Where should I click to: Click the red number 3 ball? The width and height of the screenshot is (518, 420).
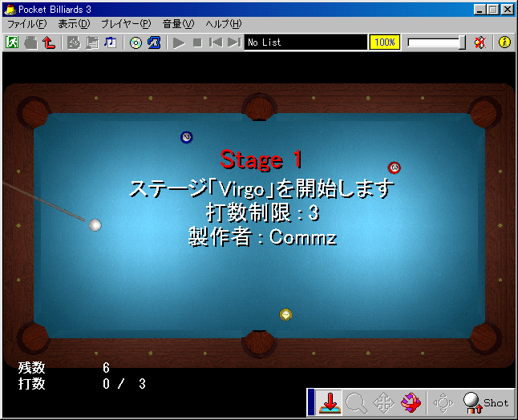pyautogui.click(x=395, y=168)
